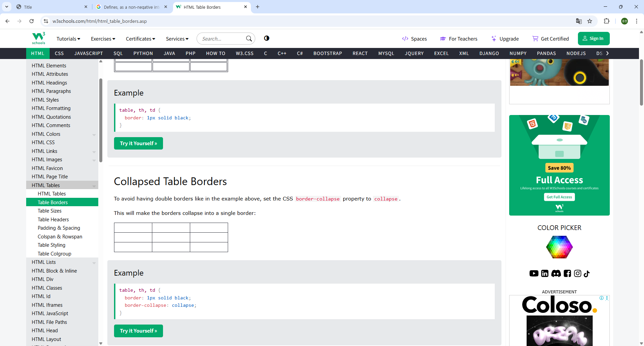Viewport: 644px width, 346px height.
Task: Select the PYTHON topic in the navbar
Action: click(143, 53)
